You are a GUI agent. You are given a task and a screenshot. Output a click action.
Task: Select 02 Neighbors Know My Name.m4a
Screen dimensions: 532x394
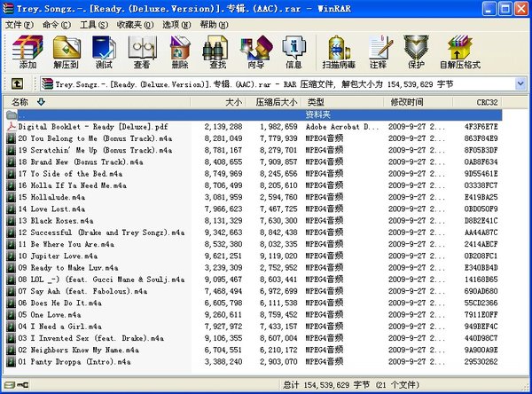point(79,351)
